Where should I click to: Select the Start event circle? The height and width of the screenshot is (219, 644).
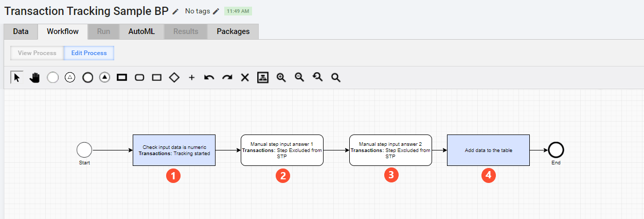(x=84, y=150)
